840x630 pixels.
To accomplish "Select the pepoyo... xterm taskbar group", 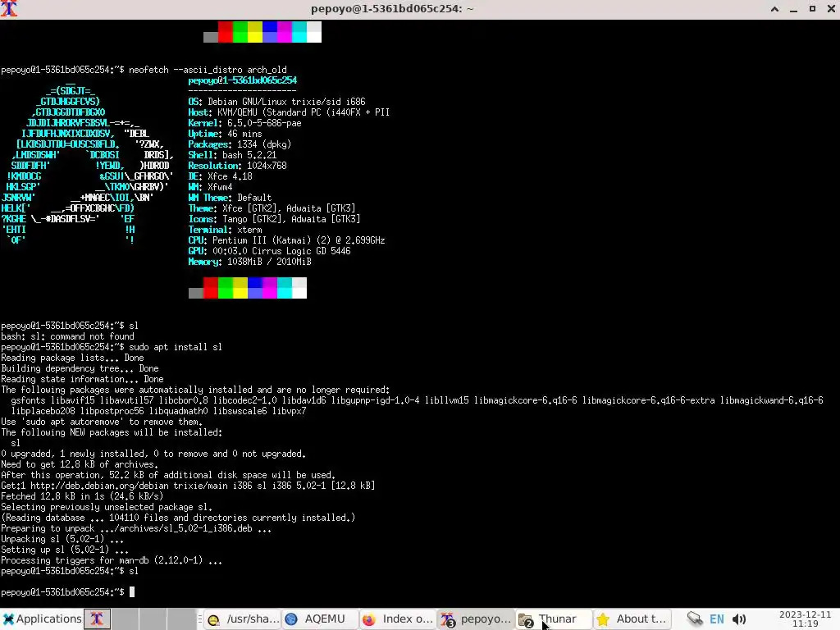I will pos(475,619).
